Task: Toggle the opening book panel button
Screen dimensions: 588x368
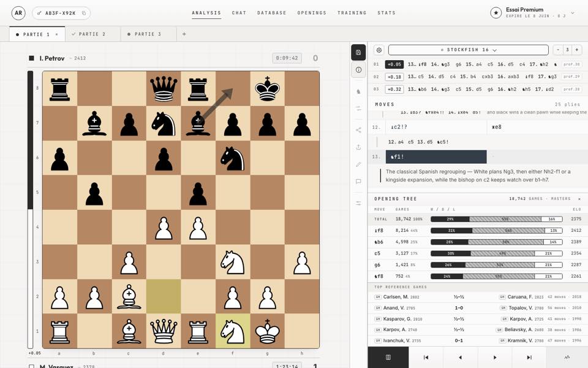Action: pos(388,358)
